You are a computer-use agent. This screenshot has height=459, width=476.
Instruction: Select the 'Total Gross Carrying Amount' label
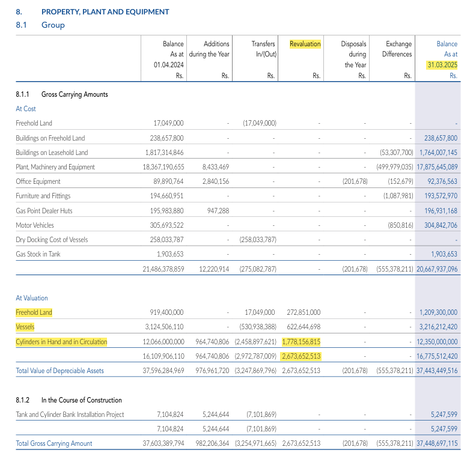(53, 443)
